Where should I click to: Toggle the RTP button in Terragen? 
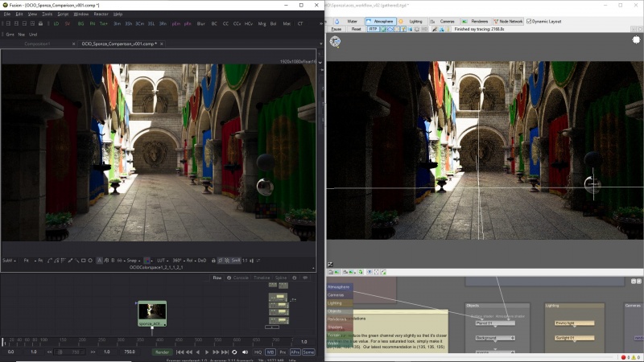(373, 29)
